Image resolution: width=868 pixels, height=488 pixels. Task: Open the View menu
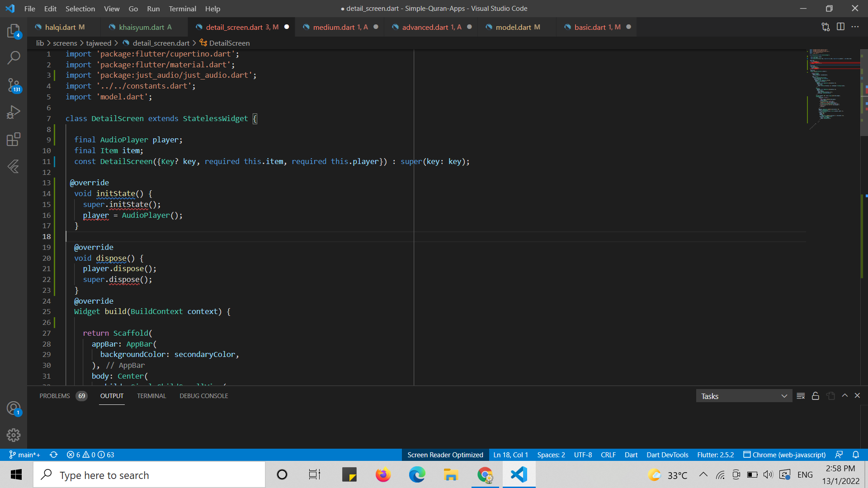click(112, 9)
